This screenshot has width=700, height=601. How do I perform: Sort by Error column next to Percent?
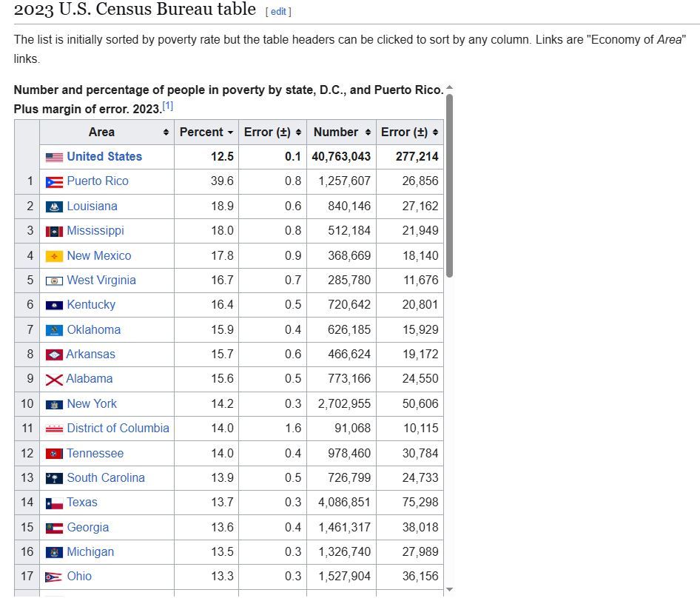click(x=272, y=132)
